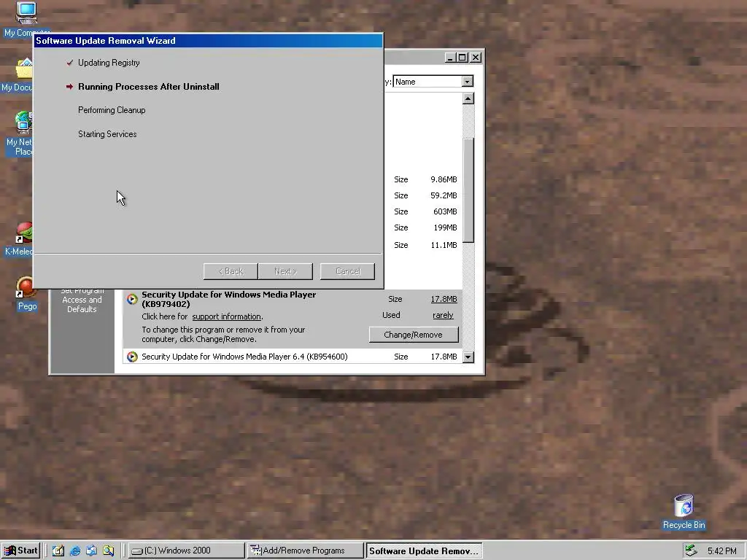Click the 9.86MB size value
This screenshot has width=747, height=560.
point(444,179)
